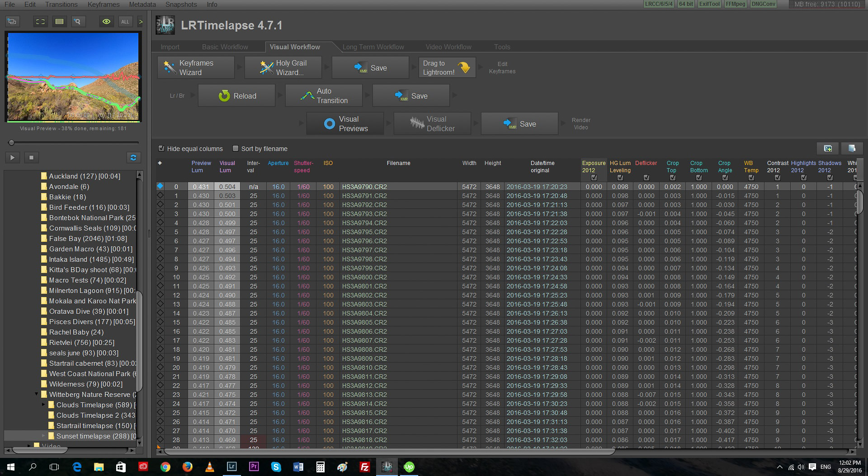Screen dimensions: 868x476
Task: Toggle Exposure 2012 column checkbox
Action: tap(594, 178)
